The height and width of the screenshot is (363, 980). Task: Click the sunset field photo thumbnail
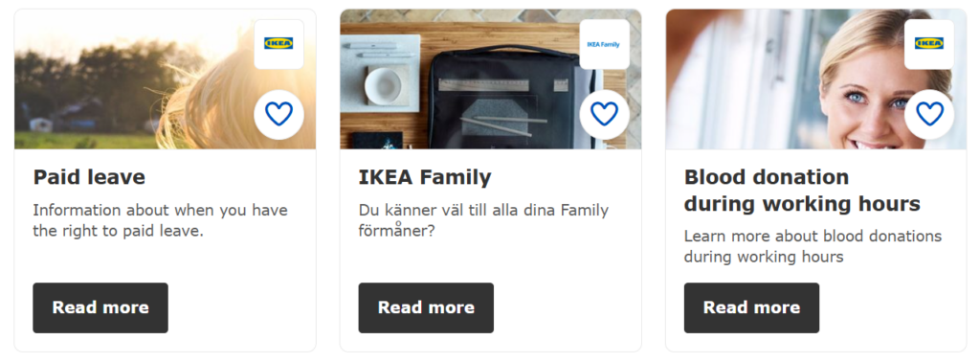tap(165, 79)
